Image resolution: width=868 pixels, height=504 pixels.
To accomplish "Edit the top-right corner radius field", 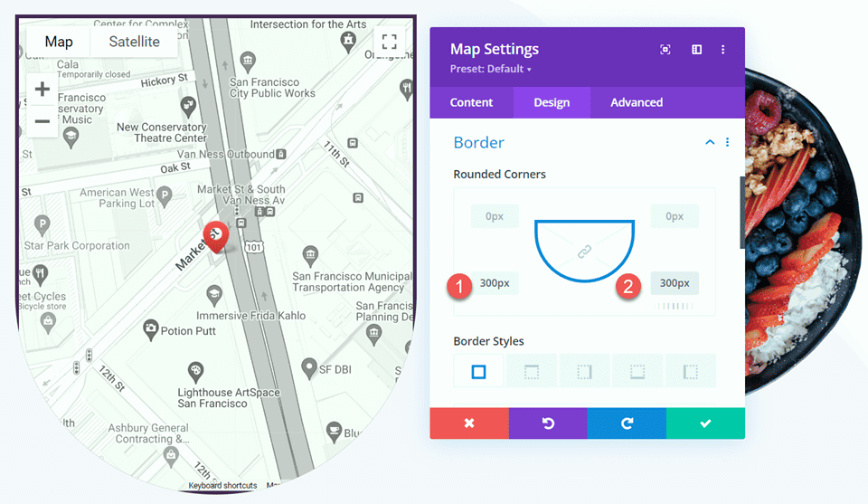I will pos(675,216).
